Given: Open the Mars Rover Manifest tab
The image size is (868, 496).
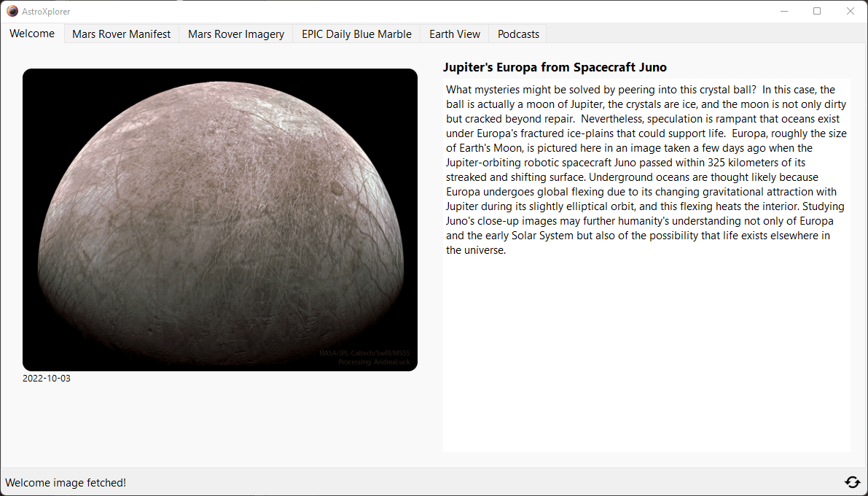Looking at the screenshot, I should point(121,34).
